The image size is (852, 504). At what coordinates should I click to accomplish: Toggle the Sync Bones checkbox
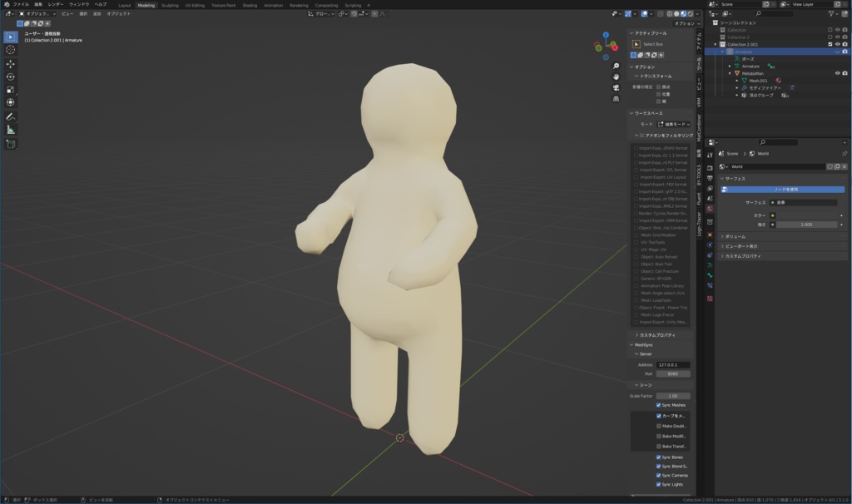pos(659,457)
